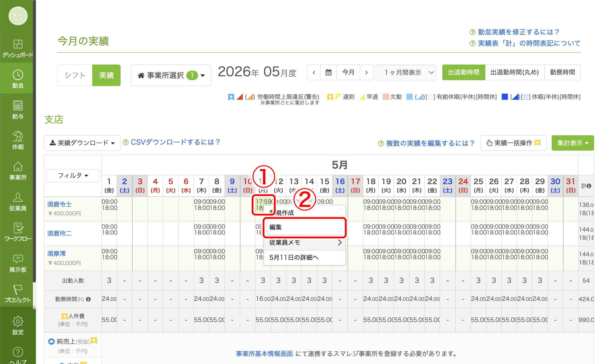Open the 集計表示 dropdown

pos(573,143)
